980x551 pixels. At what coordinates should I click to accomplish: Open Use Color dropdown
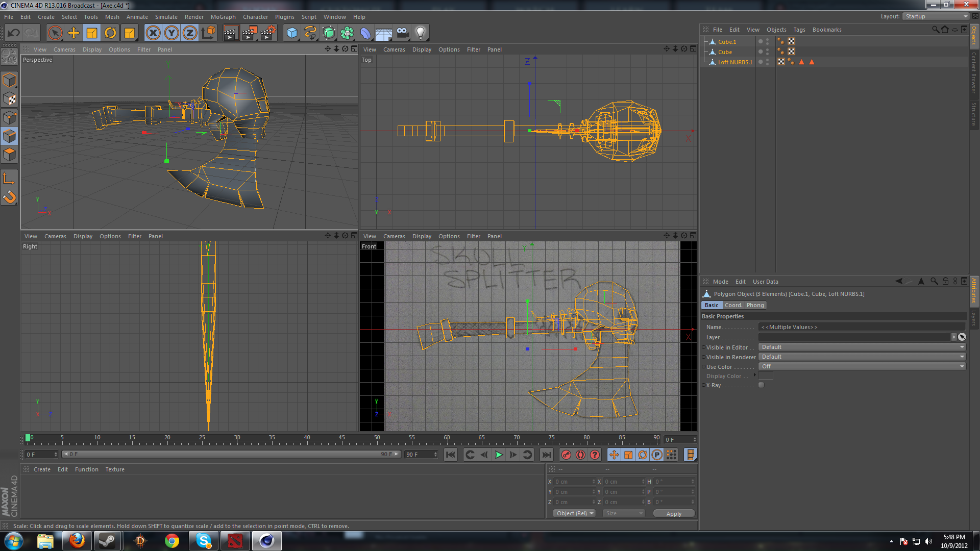pyautogui.click(x=862, y=366)
